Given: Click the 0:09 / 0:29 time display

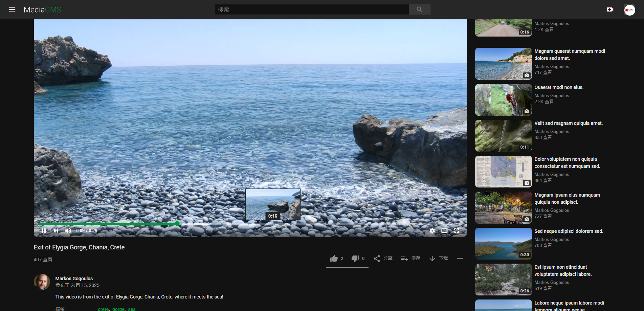Looking at the screenshot, I should tap(87, 230).
